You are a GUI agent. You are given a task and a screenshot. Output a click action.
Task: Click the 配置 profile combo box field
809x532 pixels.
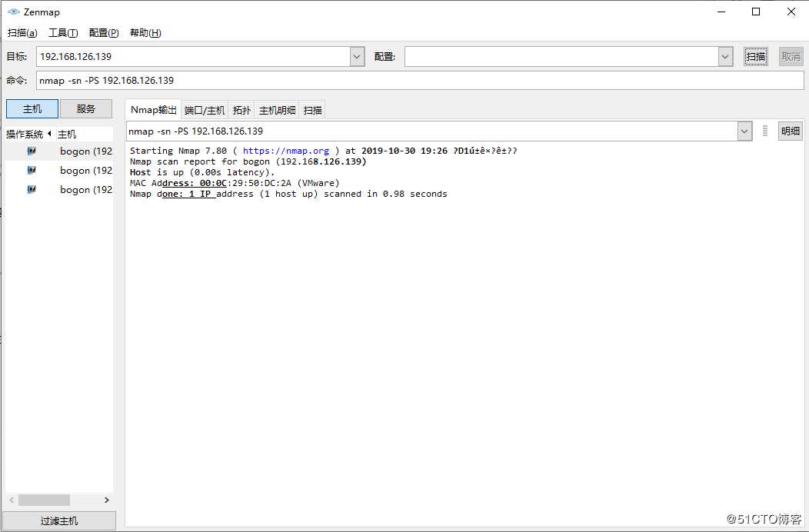pyautogui.click(x=561, y=57)
